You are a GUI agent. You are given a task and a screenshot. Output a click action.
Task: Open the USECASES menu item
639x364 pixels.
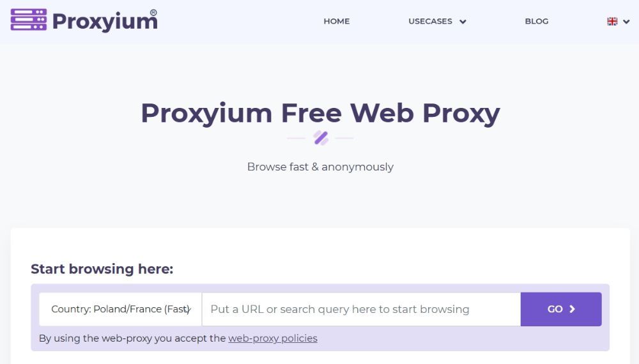click(430, 21)
